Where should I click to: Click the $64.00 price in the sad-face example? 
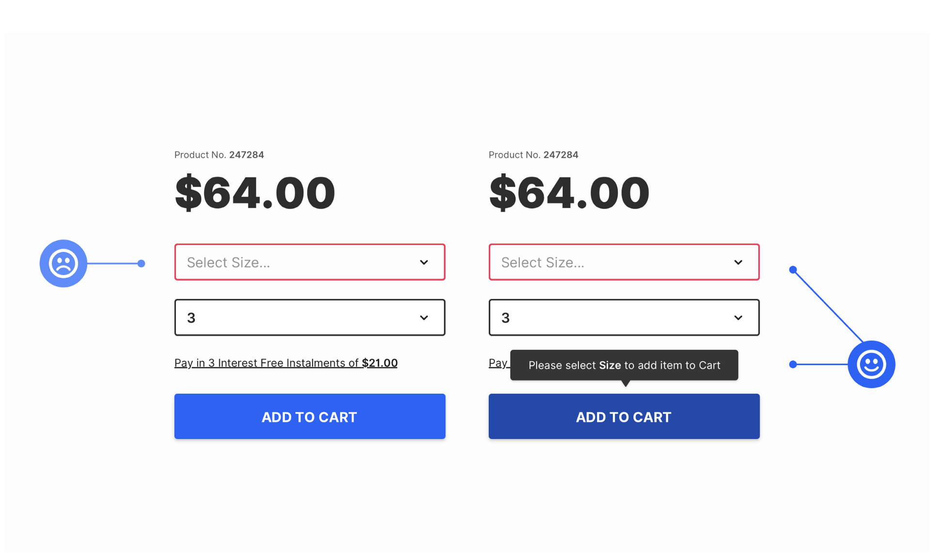(x=255, y=193)
